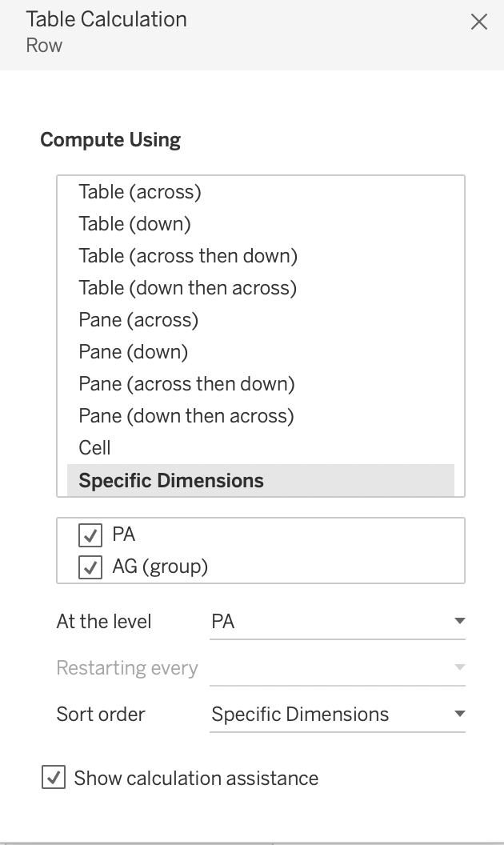The width and height of the screenshot is (504, 845).
Task: Click the Sort order Specific Dimensions value
Action: (x=300, y=715)
